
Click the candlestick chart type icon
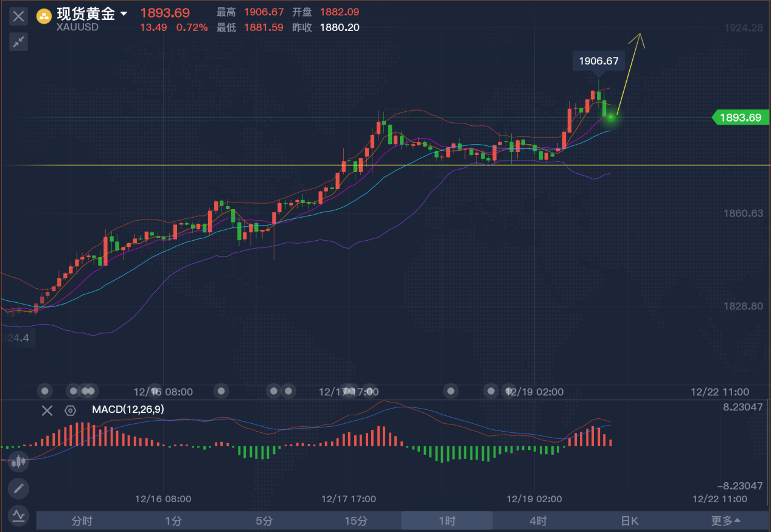click(18, 461)
